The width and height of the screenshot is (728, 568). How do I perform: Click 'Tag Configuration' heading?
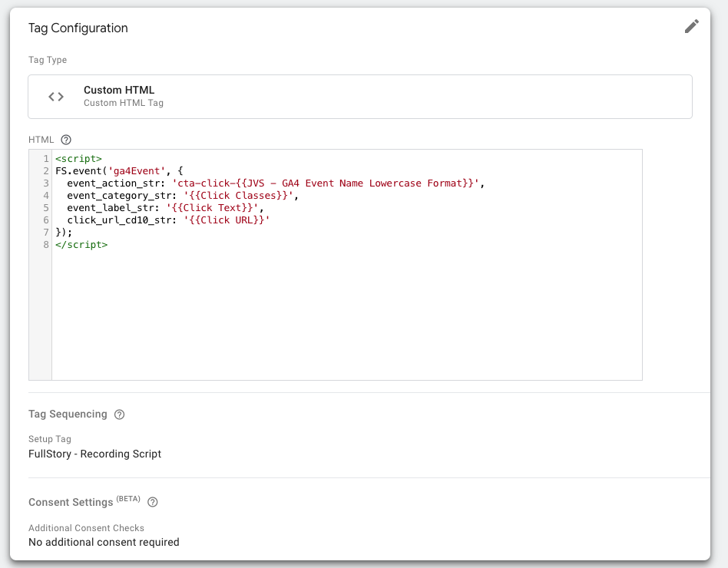click(x=78, y=28)
